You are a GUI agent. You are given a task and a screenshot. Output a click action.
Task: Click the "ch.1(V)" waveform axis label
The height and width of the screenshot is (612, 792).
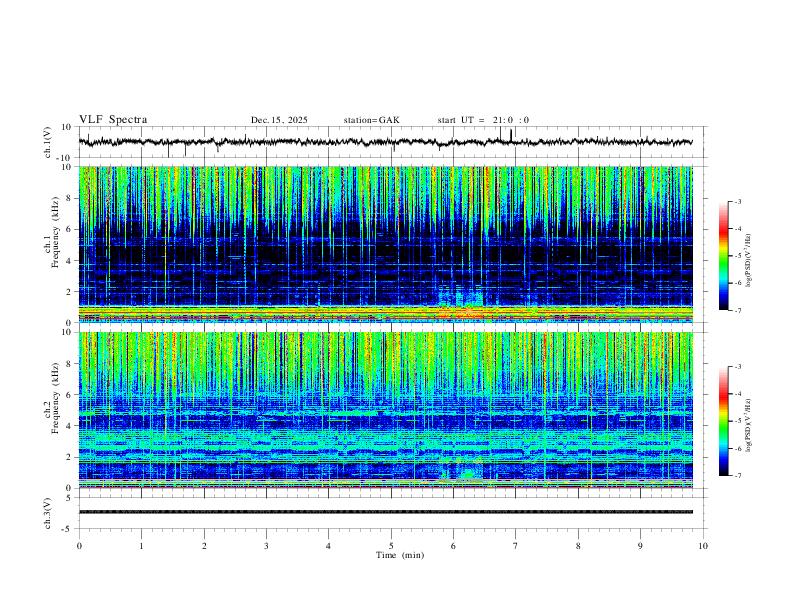tap(48, 142)
